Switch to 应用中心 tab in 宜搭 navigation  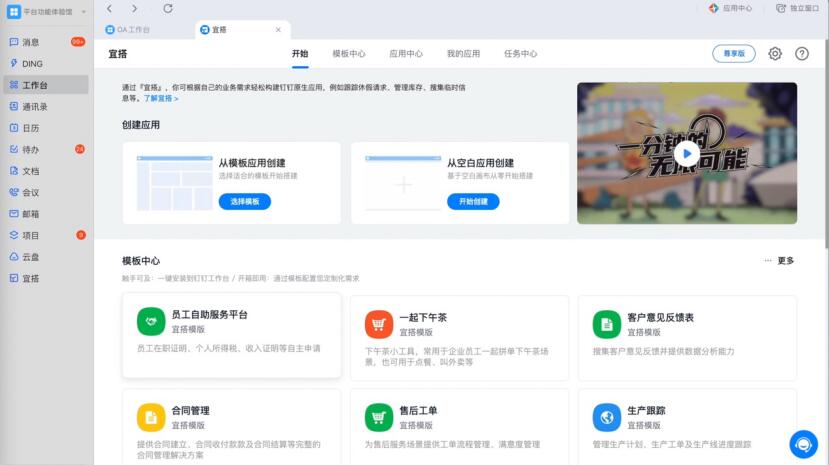tap(406, 53)
